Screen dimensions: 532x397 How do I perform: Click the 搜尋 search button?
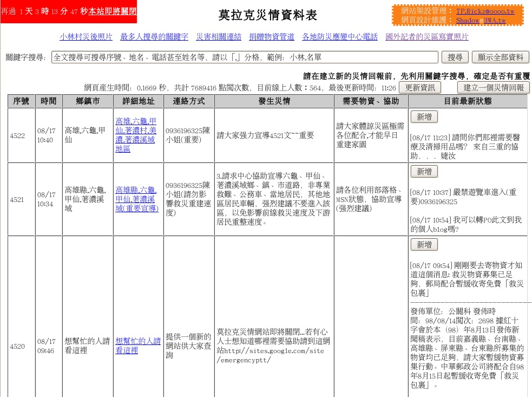(455, 57)
